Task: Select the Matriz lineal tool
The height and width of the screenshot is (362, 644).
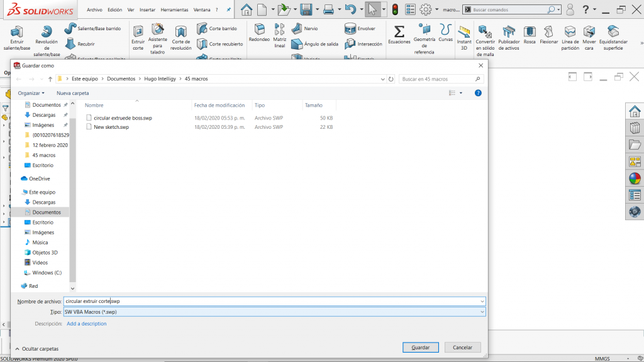Action: pyautogui.click(x=280, y=36)
